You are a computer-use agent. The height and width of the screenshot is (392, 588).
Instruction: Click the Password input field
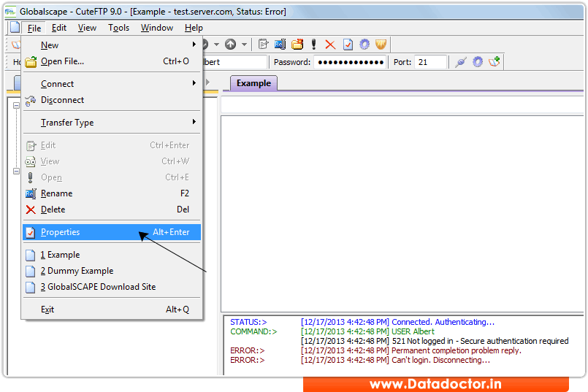click(350, 62)
